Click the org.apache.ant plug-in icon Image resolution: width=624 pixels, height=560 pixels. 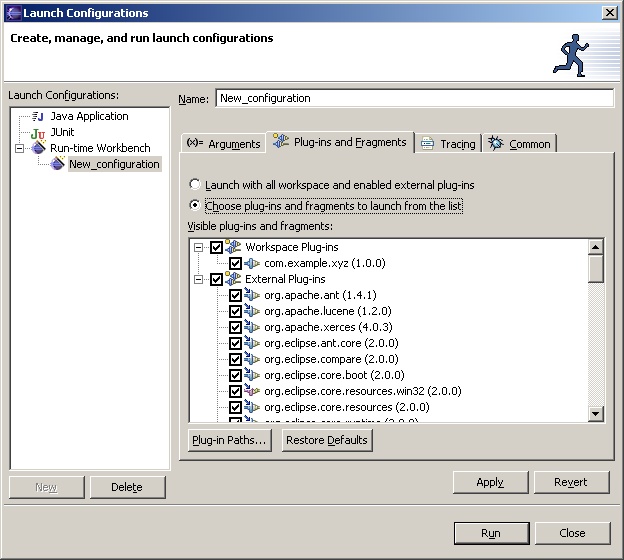tap(252, 295)
